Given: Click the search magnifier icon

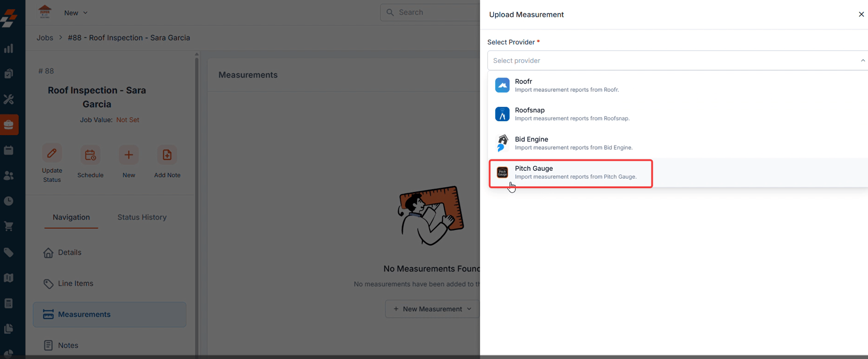Looking at the screenshot, I should tap(390, 12).
